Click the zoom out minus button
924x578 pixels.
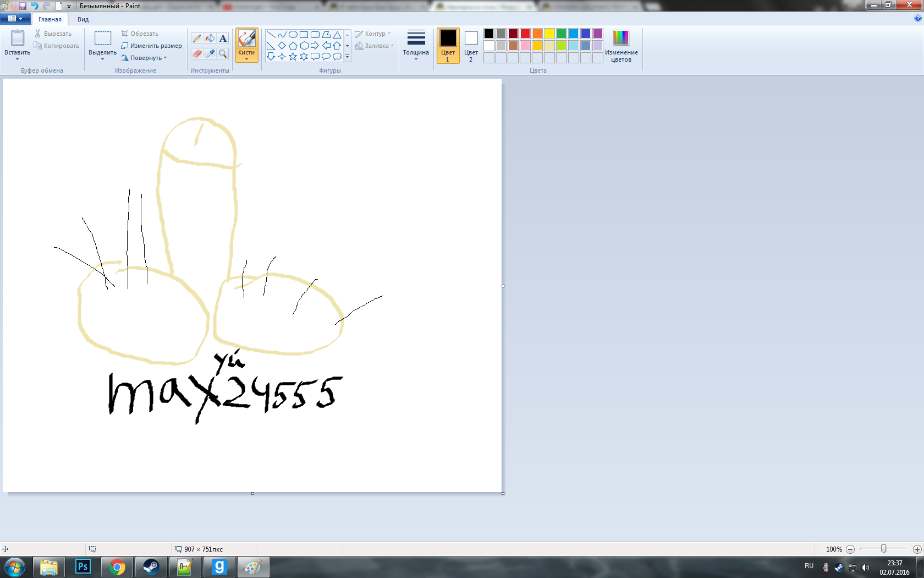850,549
